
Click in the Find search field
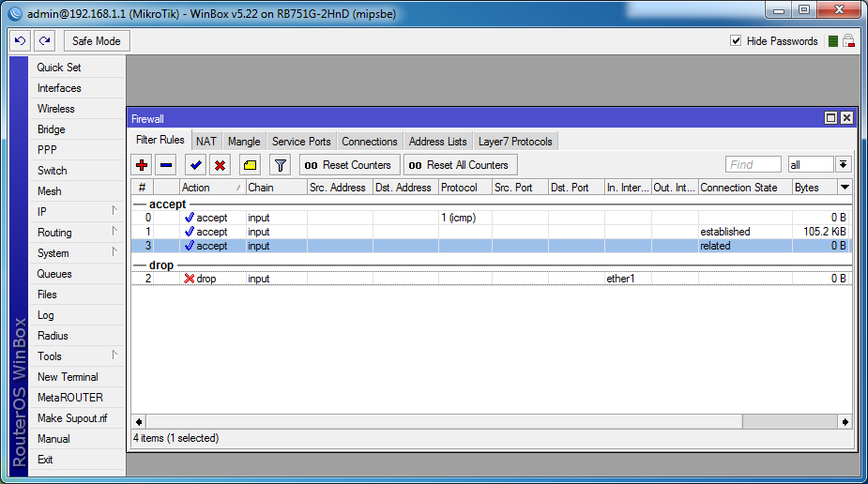pyautogui.click(x=753, y=164)
